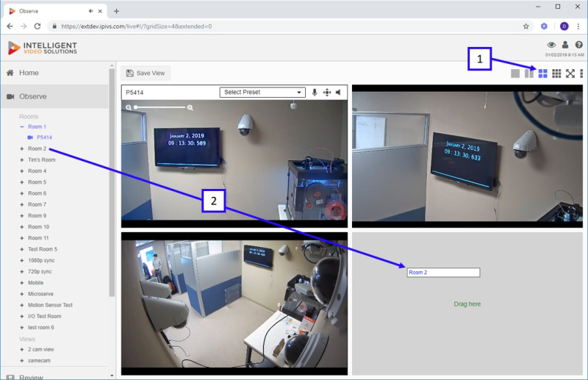This screenshot has width=588, height=380.
Task: Click the 1080p sync entry
Action: tap(41, 260)
